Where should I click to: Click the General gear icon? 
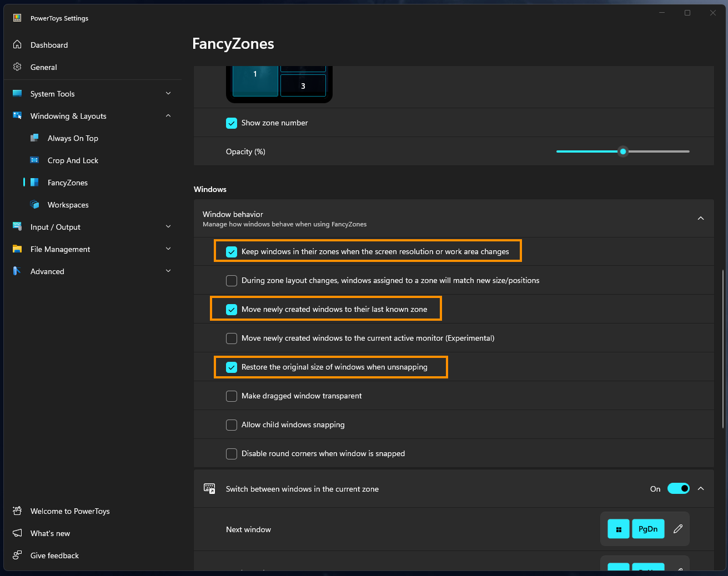click(17, 67)
